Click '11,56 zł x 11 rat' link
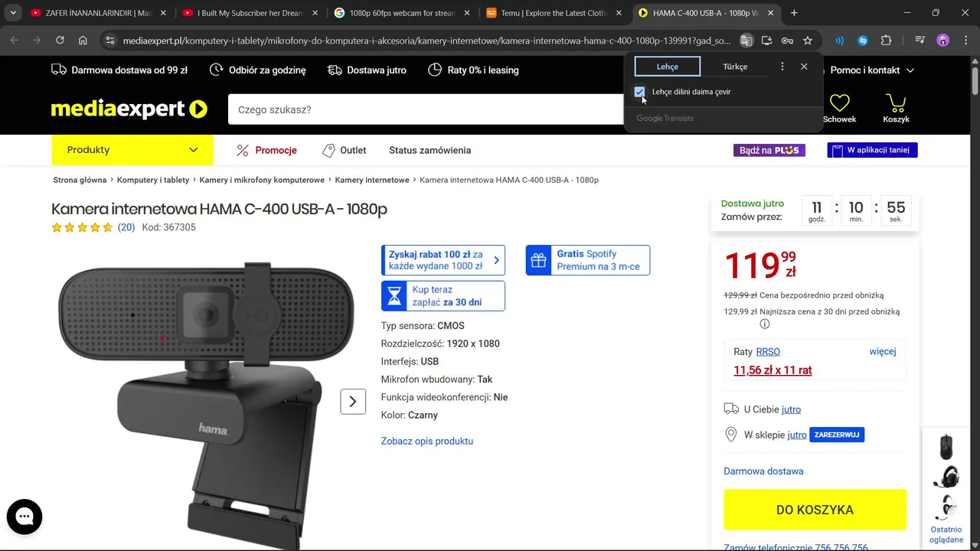Screen dimensions: 980x551 pos(773,370)
